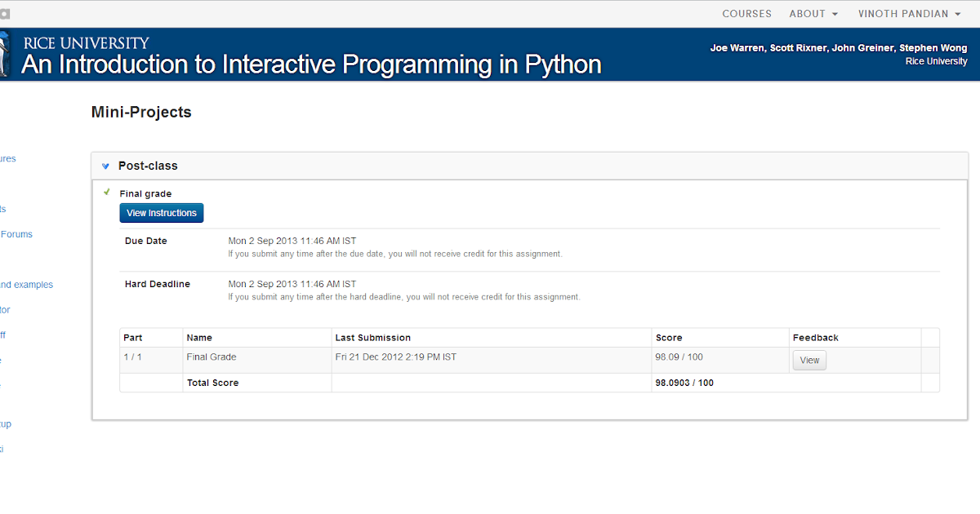Click the Score column header
The height and width of the screenshot is (514, 980).
pyautogui.click(x=669, y=338)
